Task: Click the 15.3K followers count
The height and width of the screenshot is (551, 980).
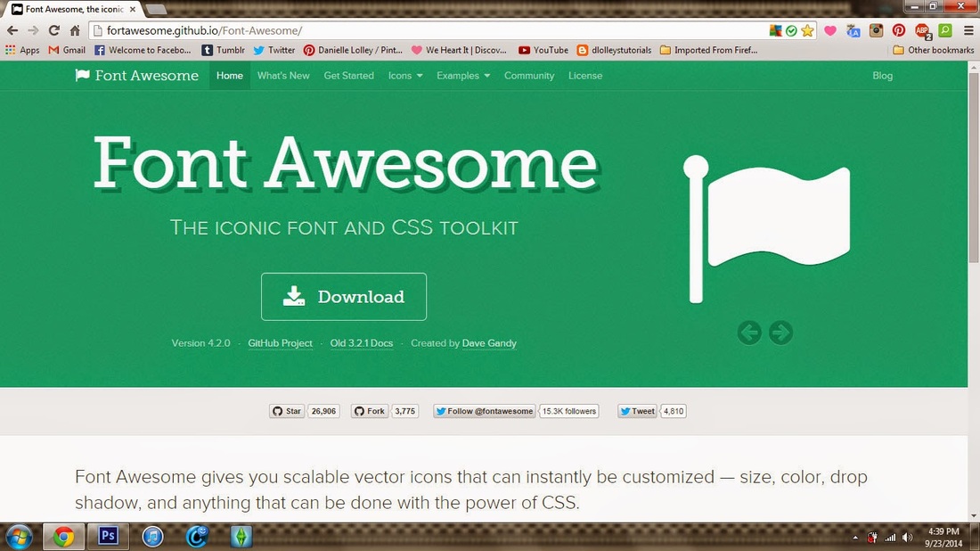Action: [569, 411]
